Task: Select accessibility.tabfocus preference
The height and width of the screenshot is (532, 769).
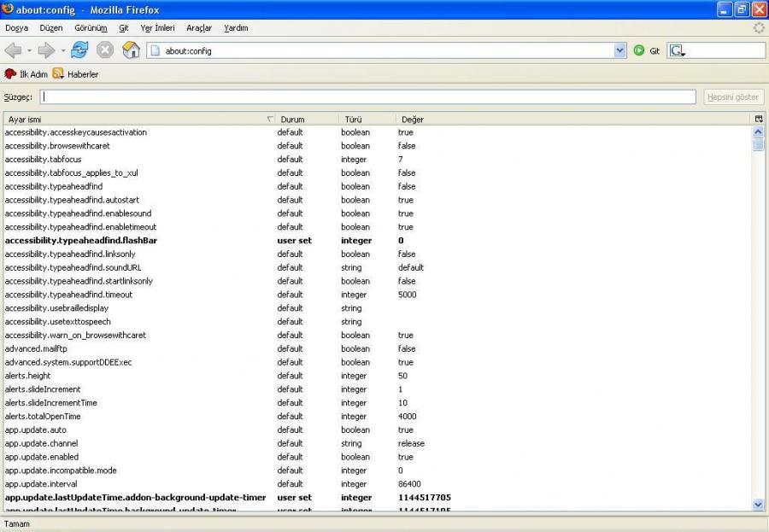Action: pyautogui.click(x=378, y=160)
